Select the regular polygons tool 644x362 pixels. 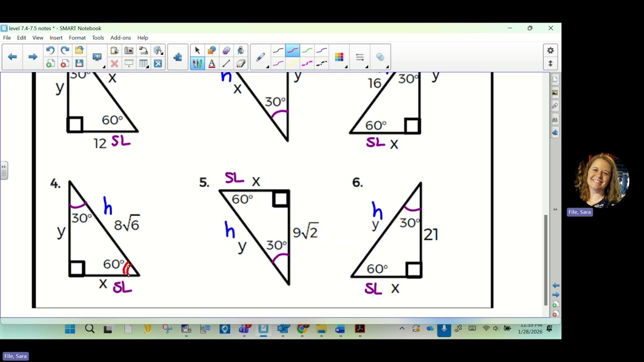(x=226, y=50)
